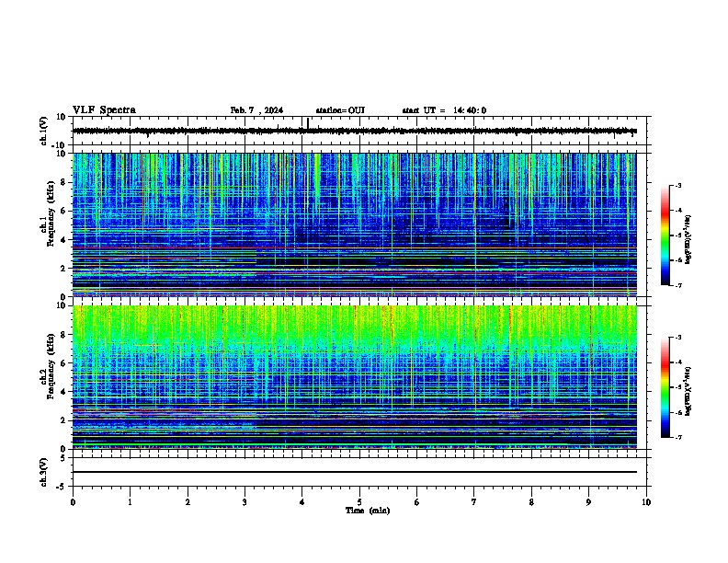728x563 pixels.
Task: Click the ch.1 color bar log(PSD) label
Action: (688, 239)
